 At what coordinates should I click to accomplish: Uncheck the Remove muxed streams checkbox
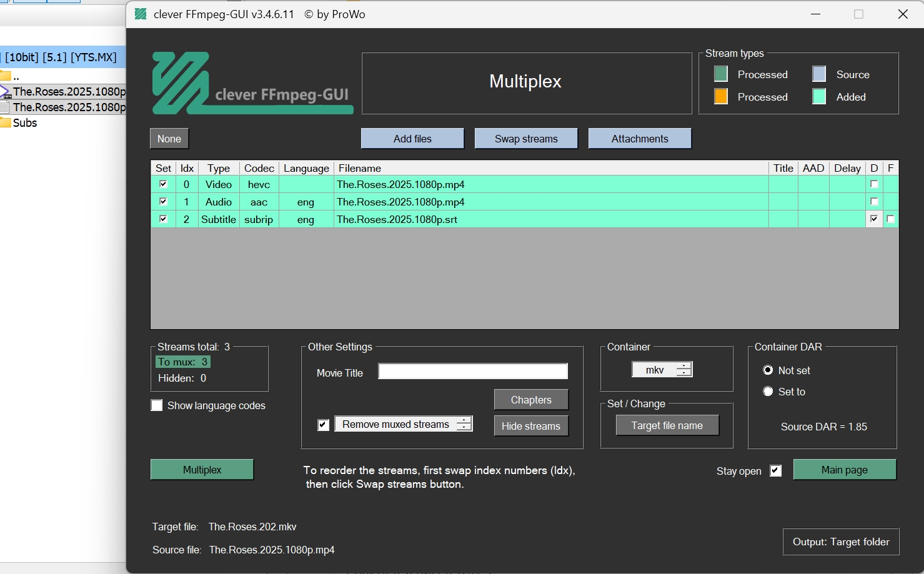pyautogui.click(x=323, y=425)
